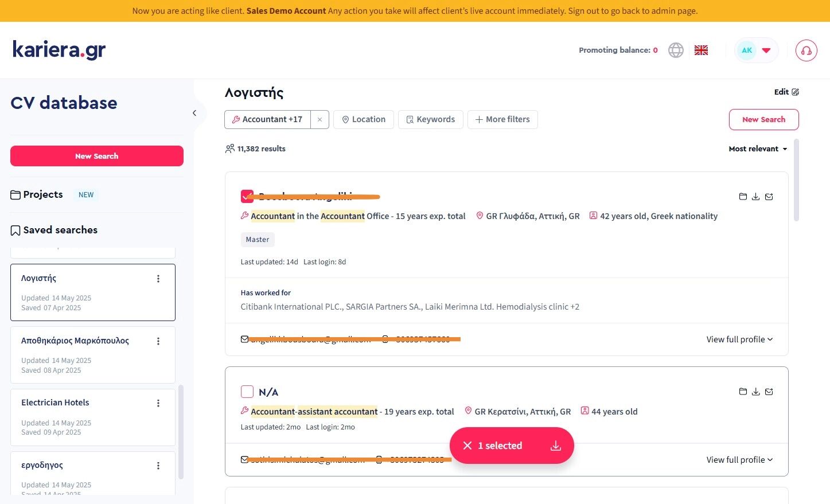Open Projects section in sidebar
The image size is (830, 504).
[x=43, y=194]
